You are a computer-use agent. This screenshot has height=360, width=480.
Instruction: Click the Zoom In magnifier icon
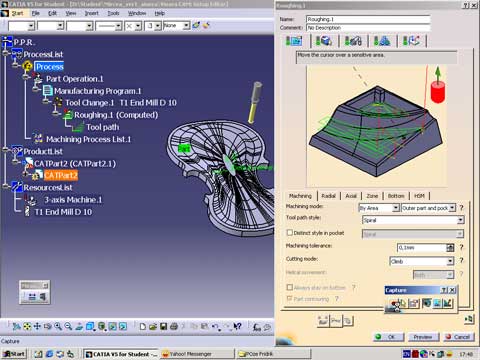[x=58, y=326]
